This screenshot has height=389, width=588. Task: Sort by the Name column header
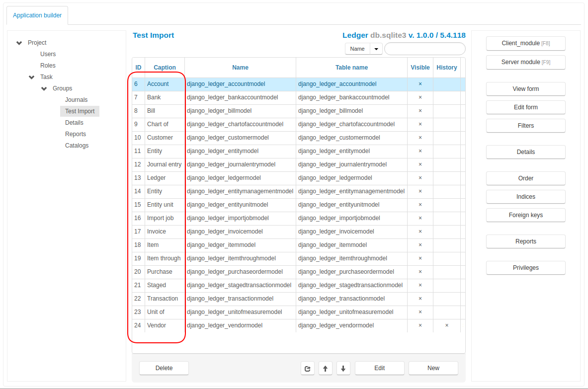(x=240, y=68)
